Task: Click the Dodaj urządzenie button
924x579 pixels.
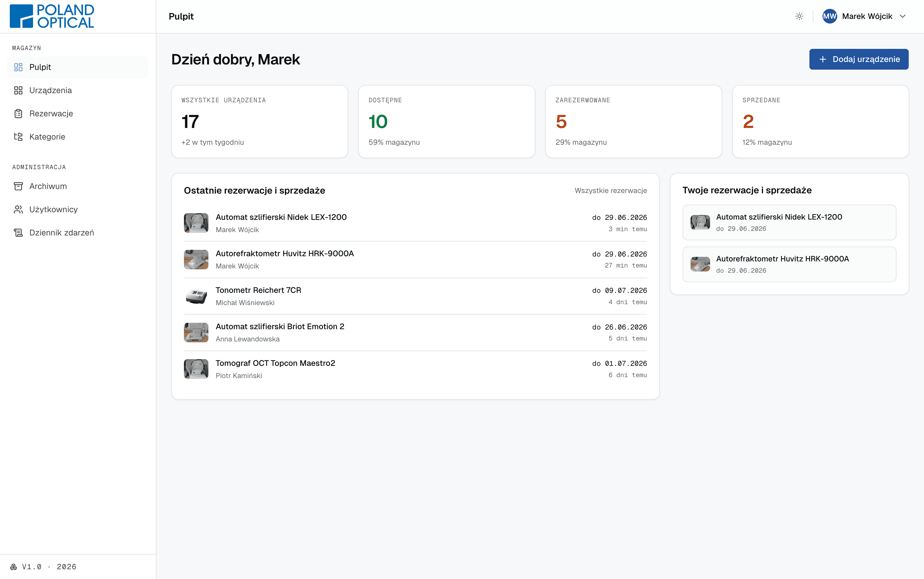Action: 859,59
